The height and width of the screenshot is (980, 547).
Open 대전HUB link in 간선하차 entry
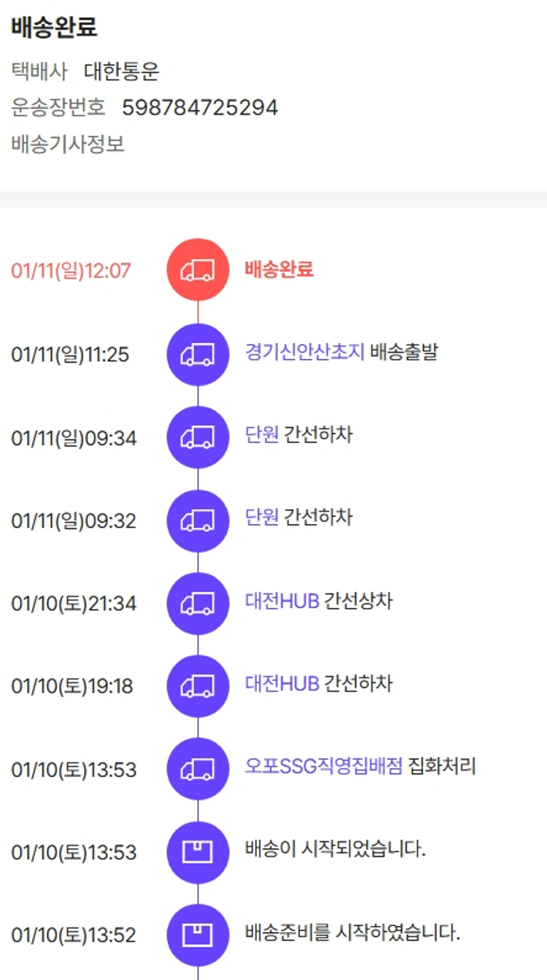point(282,684)
